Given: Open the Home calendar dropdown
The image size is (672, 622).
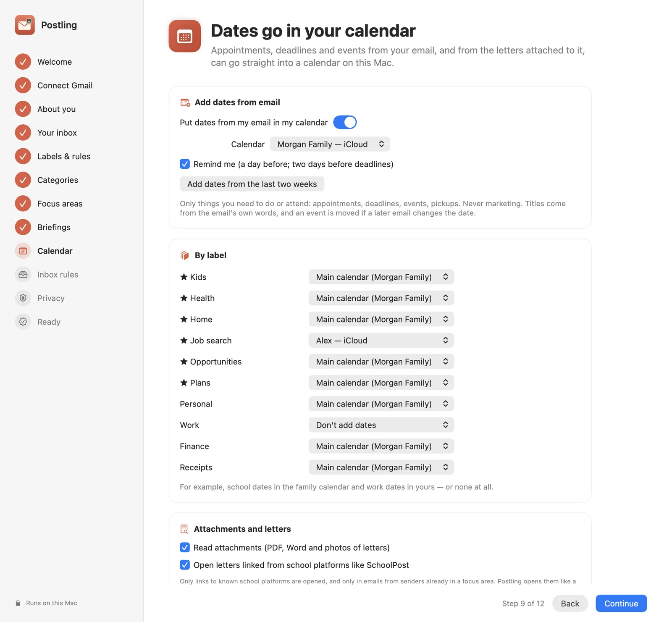Looking at the screenshot, I should (x=381, y=319).
